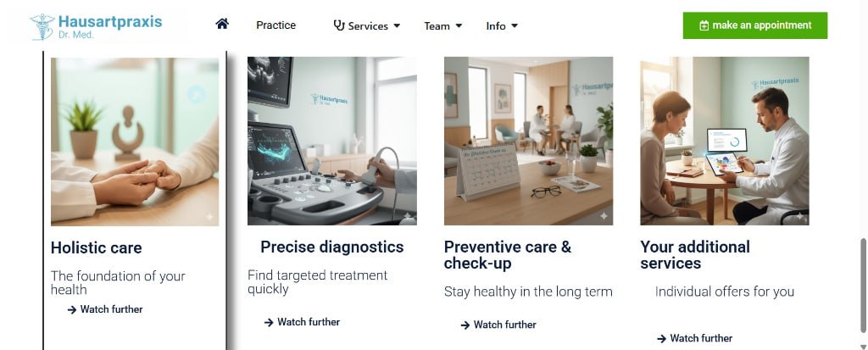
Task: Open the Info dropdown menu
Action: [x=502, y=25]
